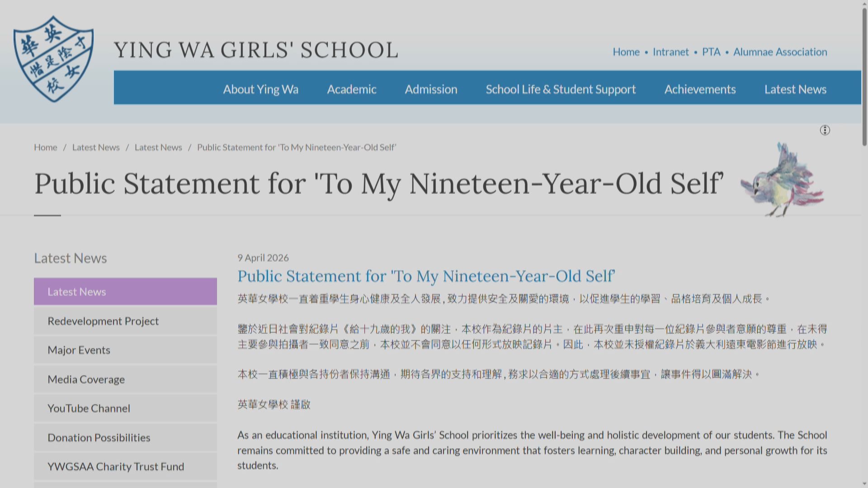Select the highlighted Latest News sidebar item
868x488 pixels.
(125, 291)
